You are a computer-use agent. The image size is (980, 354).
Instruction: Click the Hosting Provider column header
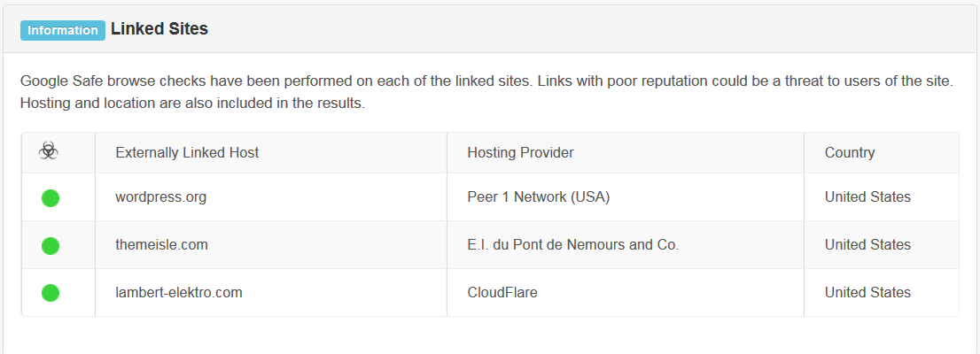[x=520, y=153]
